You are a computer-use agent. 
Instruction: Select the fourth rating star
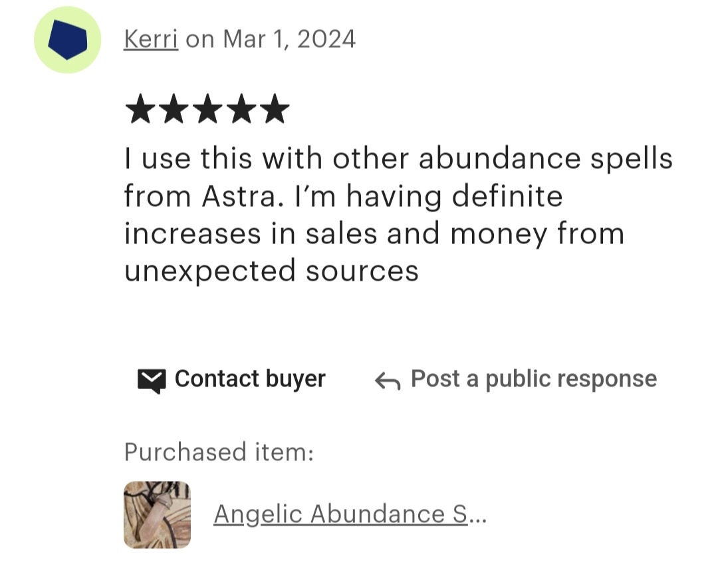point(241,109)
